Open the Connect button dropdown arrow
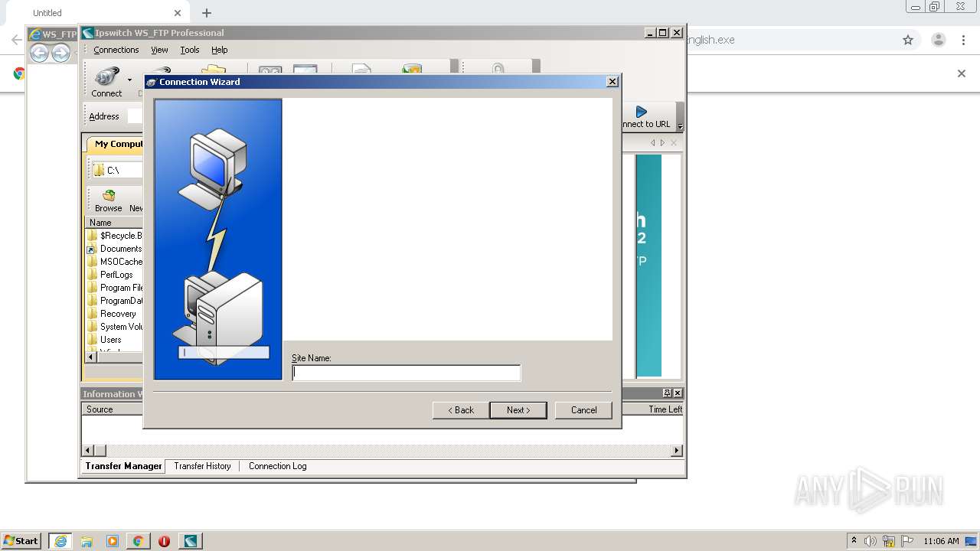 click(129, 80)
